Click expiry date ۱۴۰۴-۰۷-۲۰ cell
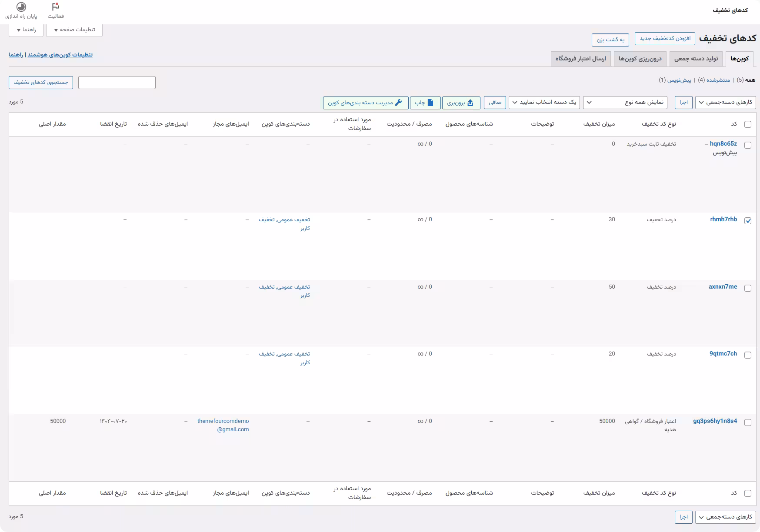 pyautogui.click(x=113, y=421)
